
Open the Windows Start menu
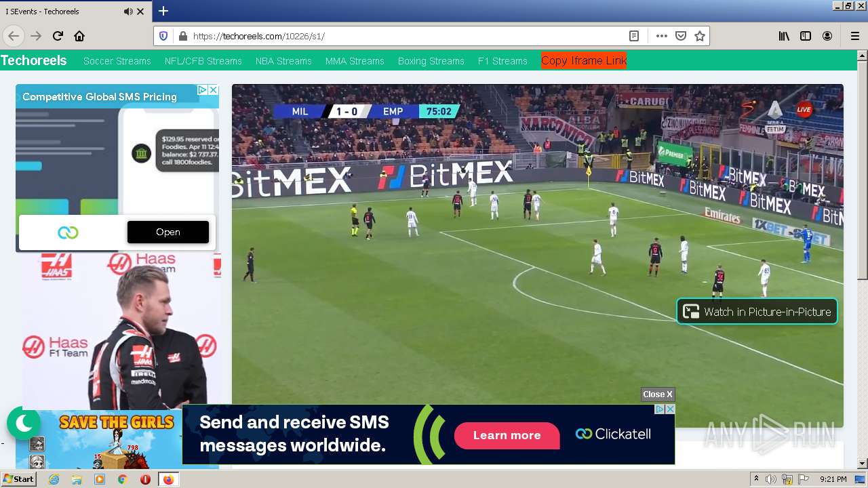click(x=18, y=479)
